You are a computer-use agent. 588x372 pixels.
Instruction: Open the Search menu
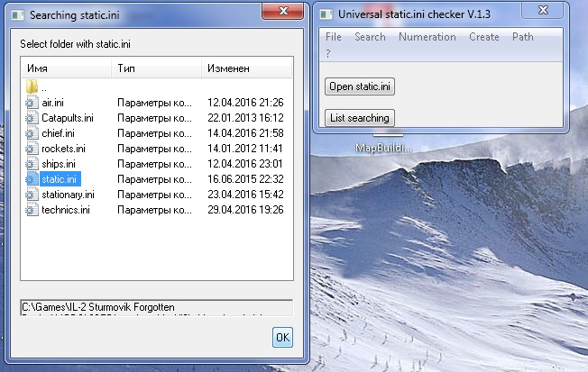pyautogui.click(x=370, y=37)
